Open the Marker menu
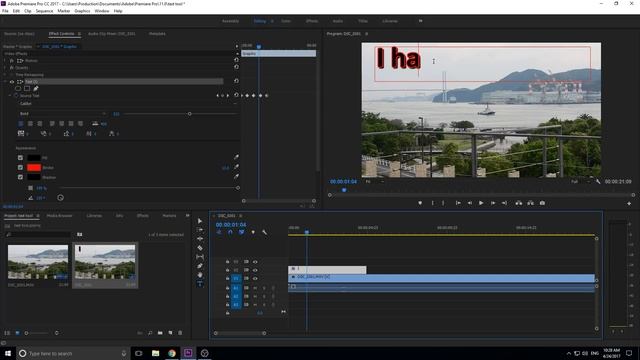The image size is (640, 360). pyautogui.click(x=64, y=11)
